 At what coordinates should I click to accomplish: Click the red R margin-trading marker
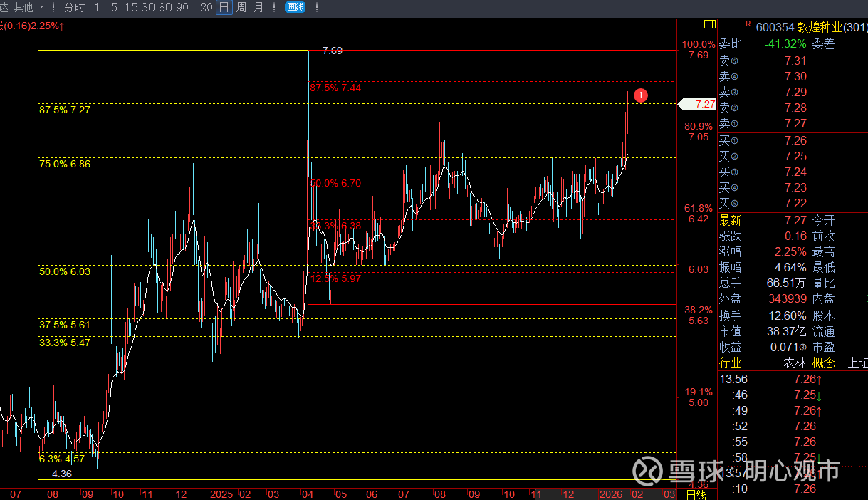(x=748, y=24)
